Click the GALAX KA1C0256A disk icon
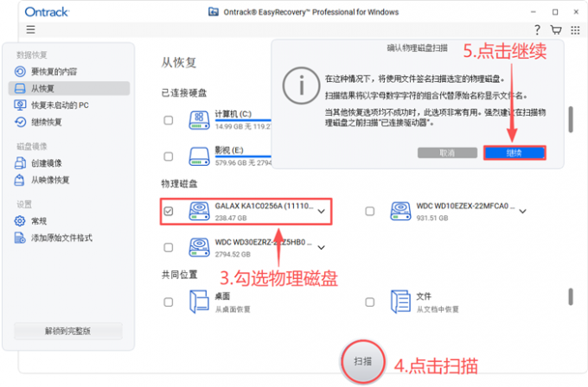588x387 pixels. [x=199, y=212]
